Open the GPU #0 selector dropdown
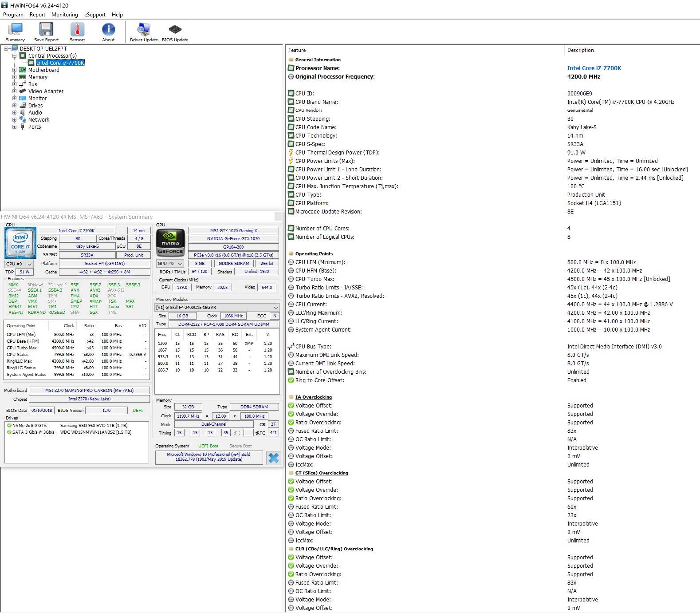Image resolution: width=700 pixels, height=613 pixels. (170, 263)
